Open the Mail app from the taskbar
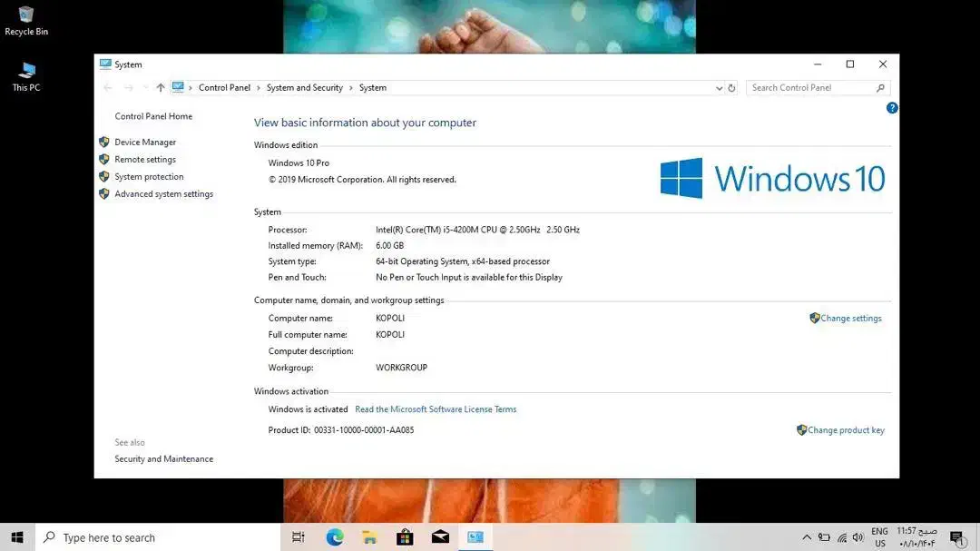Screen dimensions: 980x551 (440, 536)
